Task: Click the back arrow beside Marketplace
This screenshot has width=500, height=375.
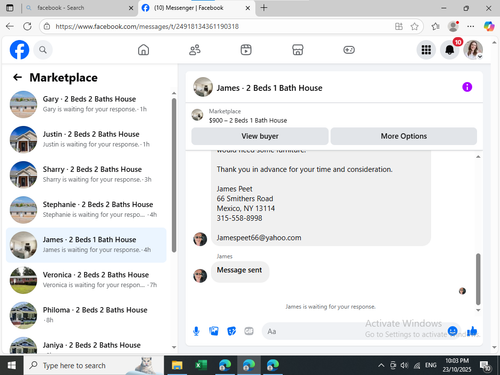Action: [17, 78]
